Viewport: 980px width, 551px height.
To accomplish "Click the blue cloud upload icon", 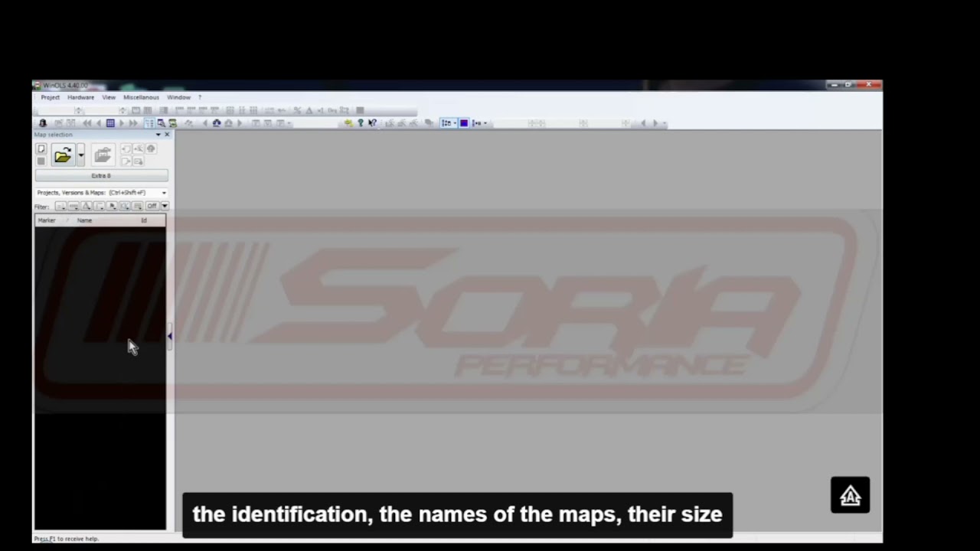I will coord(217,123).
